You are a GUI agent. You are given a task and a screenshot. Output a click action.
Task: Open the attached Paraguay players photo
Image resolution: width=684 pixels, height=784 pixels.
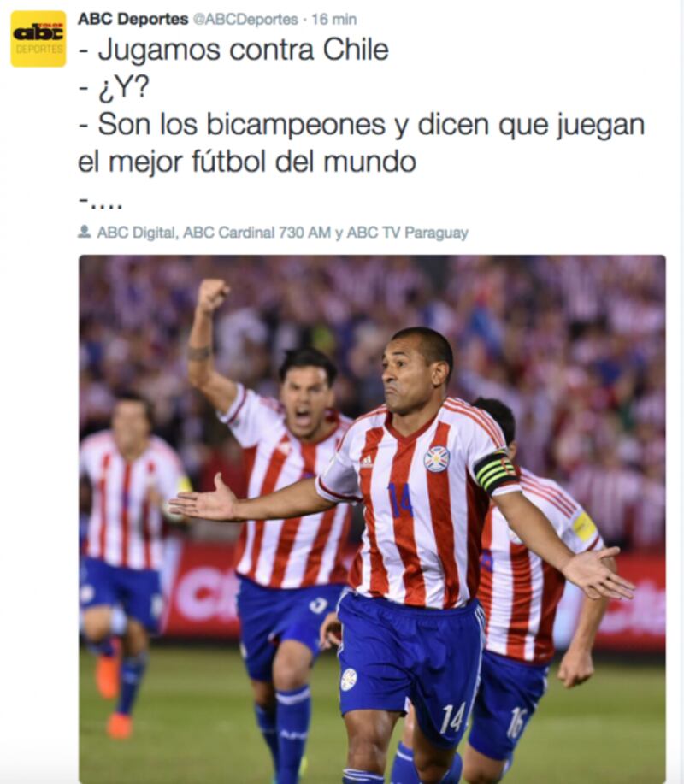[x=372, y=518]
